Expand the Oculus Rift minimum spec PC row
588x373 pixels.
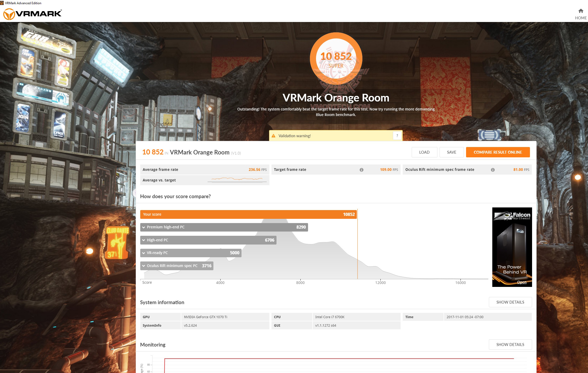point(144,266)
